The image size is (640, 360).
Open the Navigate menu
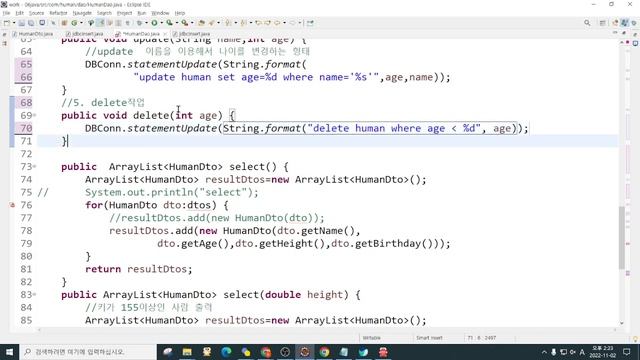coord(82,13)
